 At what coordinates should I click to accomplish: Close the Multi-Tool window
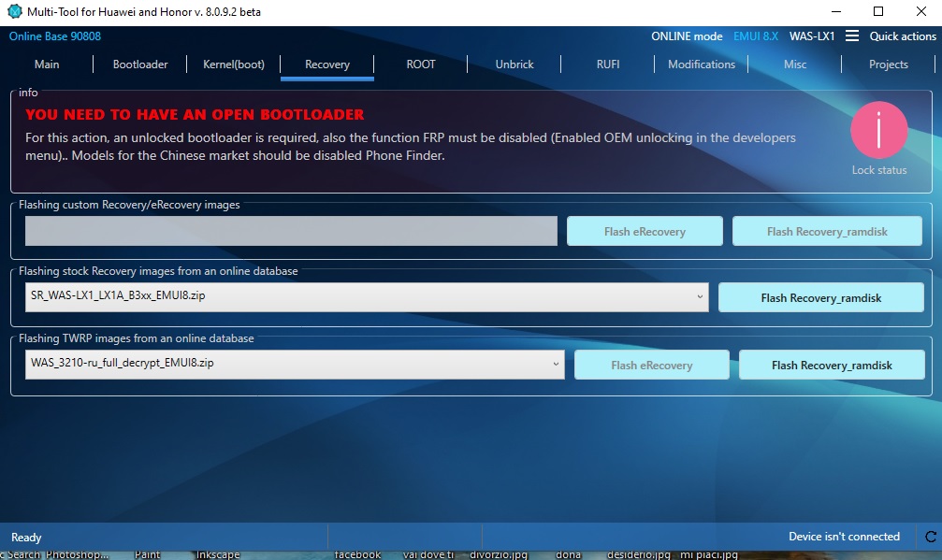[920, 11]
